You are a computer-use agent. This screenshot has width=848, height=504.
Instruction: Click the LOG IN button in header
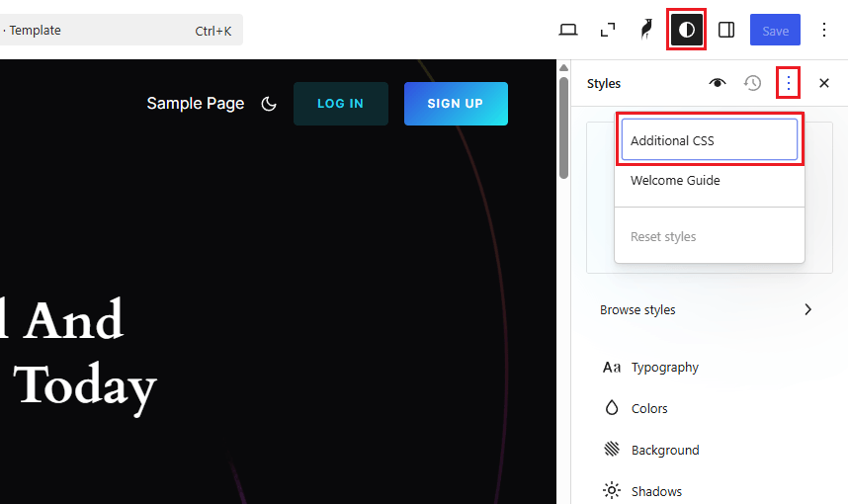pos(340,104)
